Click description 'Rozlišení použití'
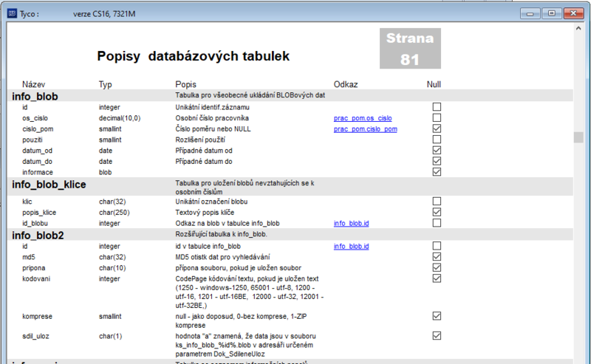The image size is (591, 364). pos(200,140)
